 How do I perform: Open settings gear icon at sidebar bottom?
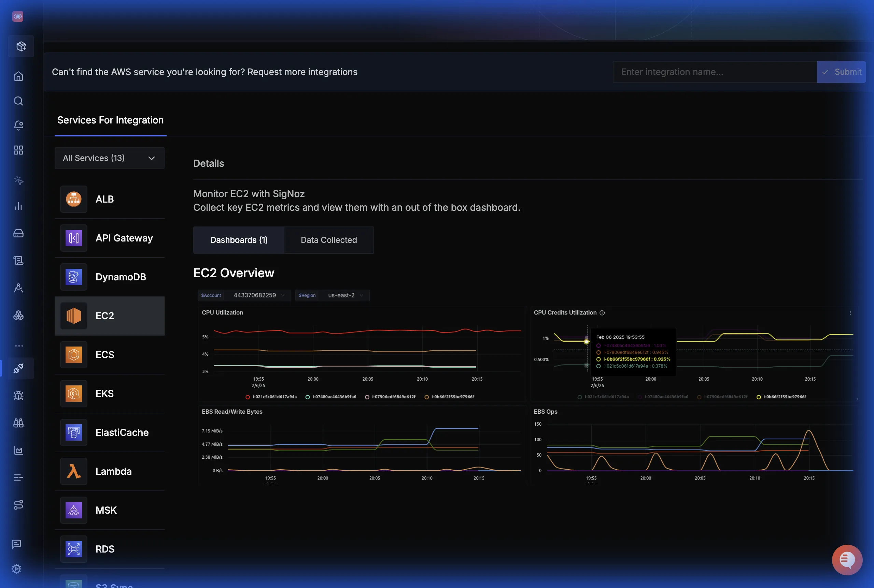pyautogui.click(x=16, y=569)
